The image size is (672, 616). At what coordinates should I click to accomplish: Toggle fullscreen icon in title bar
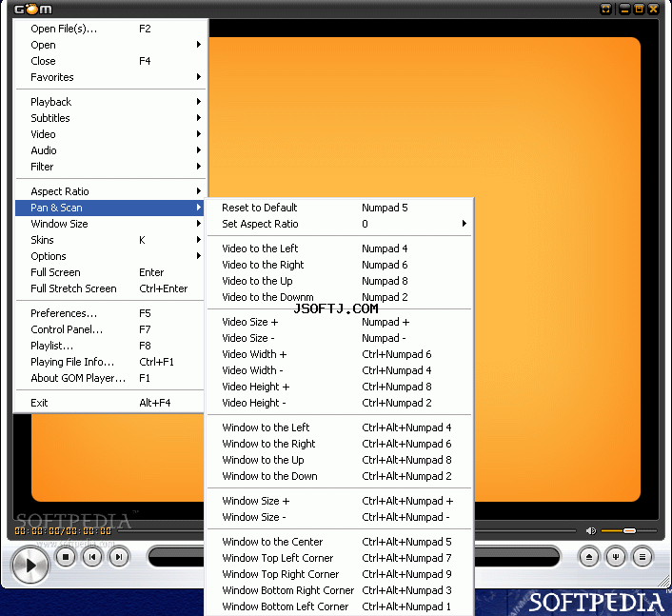coord(605,9)
